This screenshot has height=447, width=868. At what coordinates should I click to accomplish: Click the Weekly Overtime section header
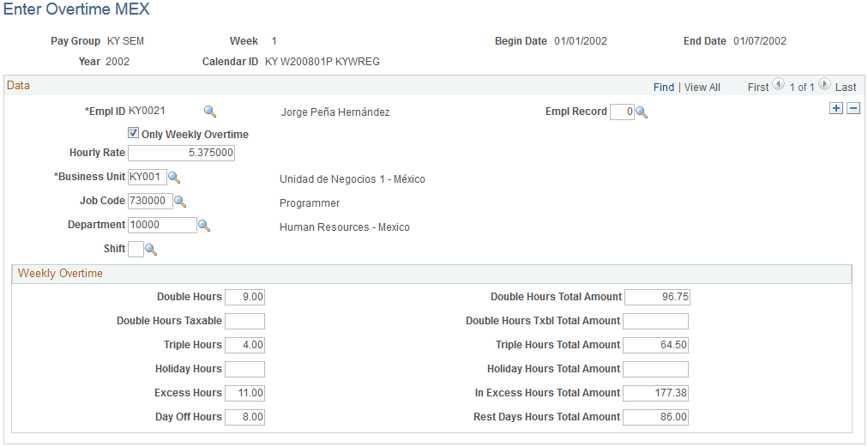[60, 273]
